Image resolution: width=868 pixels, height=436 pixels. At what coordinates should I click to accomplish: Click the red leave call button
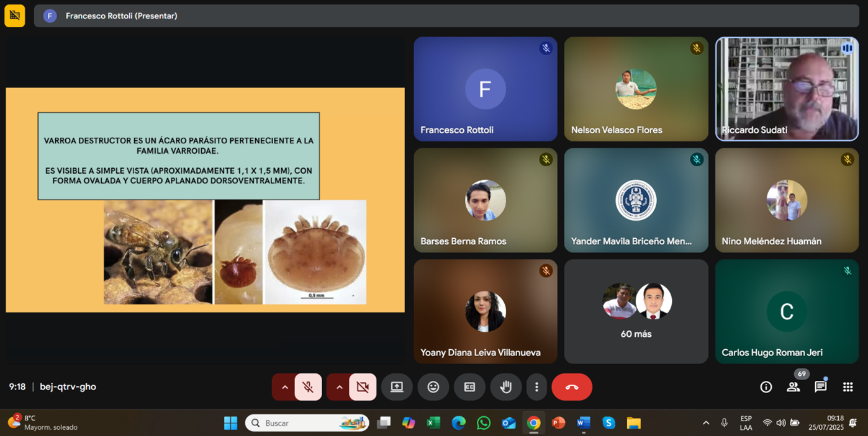572,387
